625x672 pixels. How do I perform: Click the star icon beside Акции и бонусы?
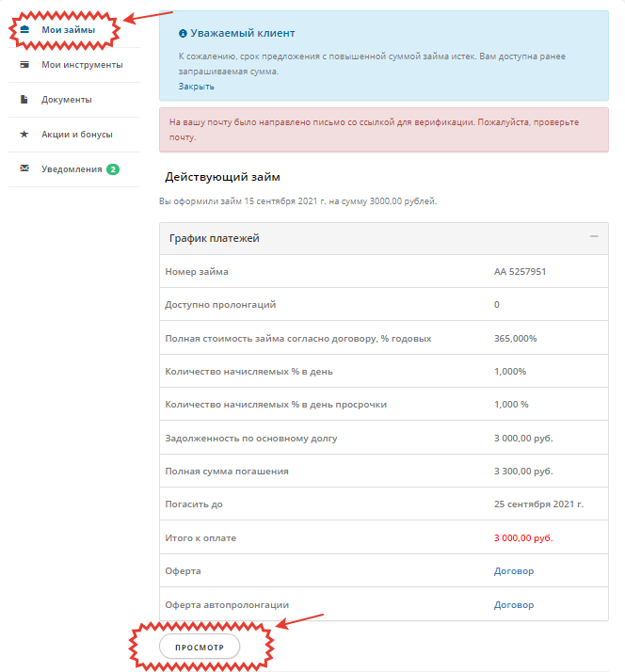[x=24, y=135]
